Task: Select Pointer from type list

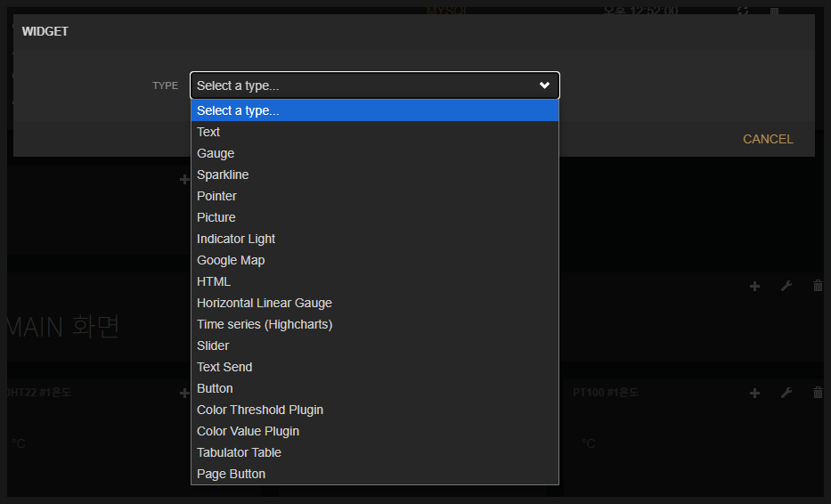Action: pyautogui.click(x=375, y=196)
